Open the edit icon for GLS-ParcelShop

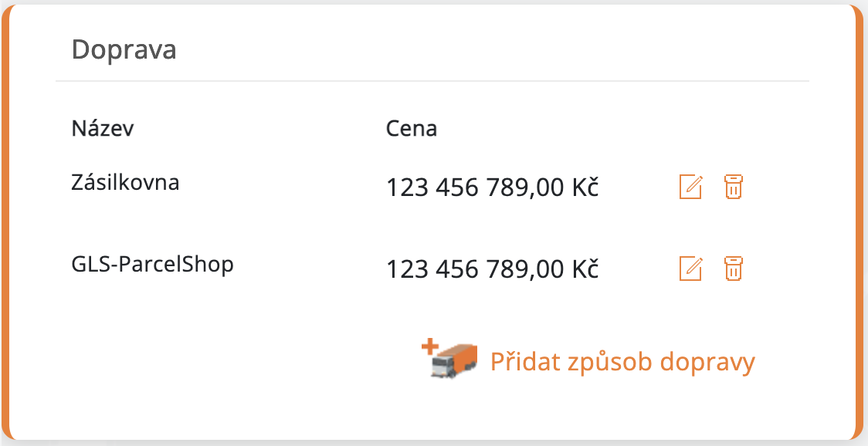(x=690, y=269)
